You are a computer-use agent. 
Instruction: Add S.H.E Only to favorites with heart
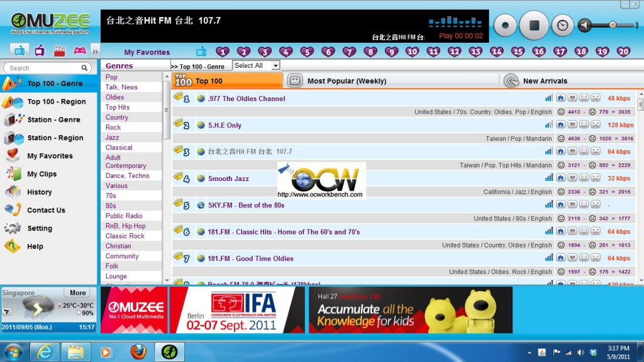pos(572,124)
